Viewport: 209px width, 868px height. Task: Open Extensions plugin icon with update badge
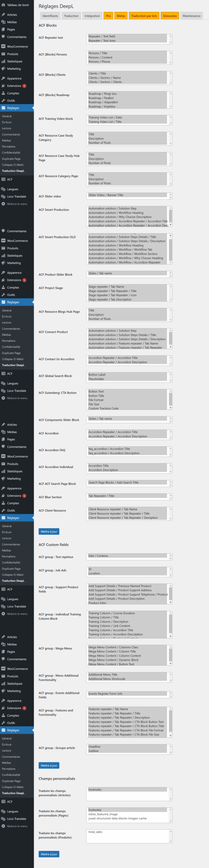(x=3, y=86)
